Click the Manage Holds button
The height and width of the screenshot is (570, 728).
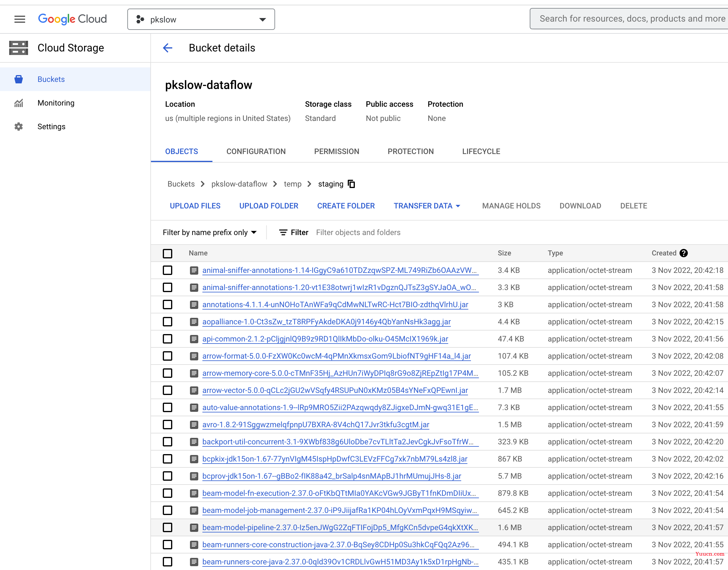pos(511,206)
